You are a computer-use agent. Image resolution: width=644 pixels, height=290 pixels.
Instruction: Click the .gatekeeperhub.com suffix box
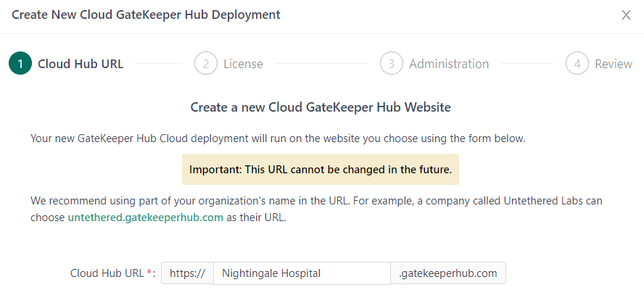448,273
